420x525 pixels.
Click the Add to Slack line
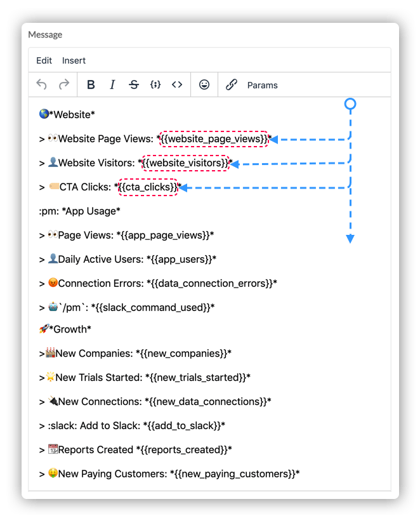pos(132,426)
